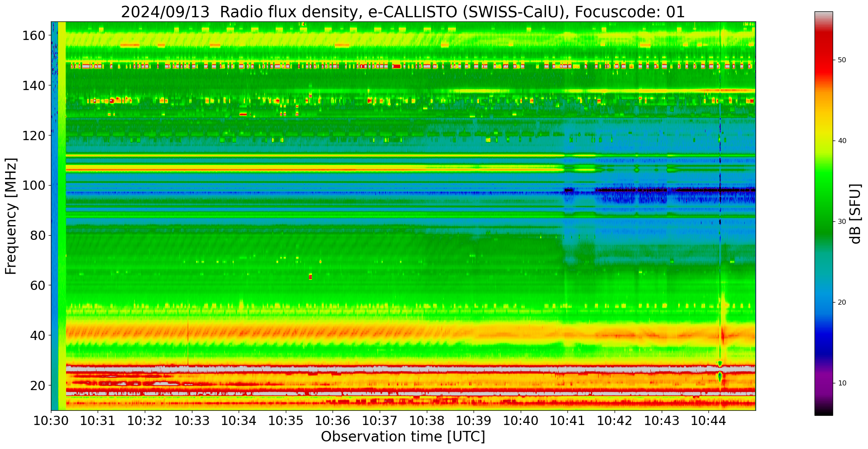This screenshot has width=868, height=449.
Task: Click the 100 frequency tick label
Action: [x=34, y=186]
